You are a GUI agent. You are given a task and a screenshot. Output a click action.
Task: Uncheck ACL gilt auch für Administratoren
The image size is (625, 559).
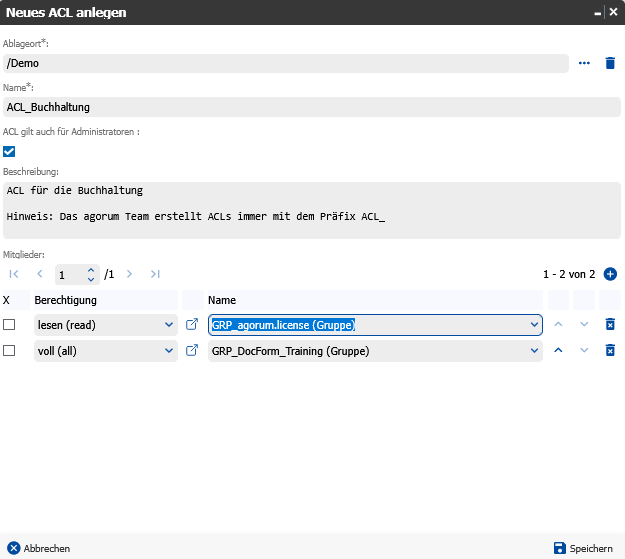tap(9, 152)
